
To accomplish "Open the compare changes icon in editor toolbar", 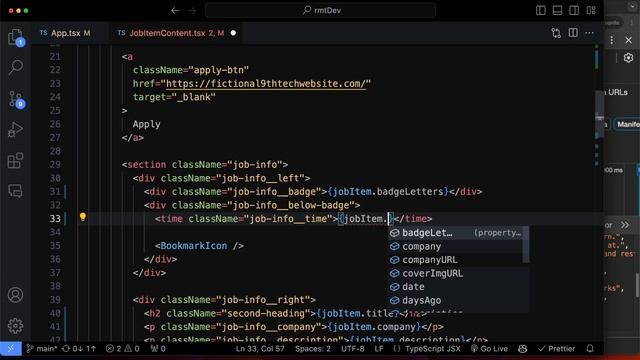I will [x=556, y=33].
